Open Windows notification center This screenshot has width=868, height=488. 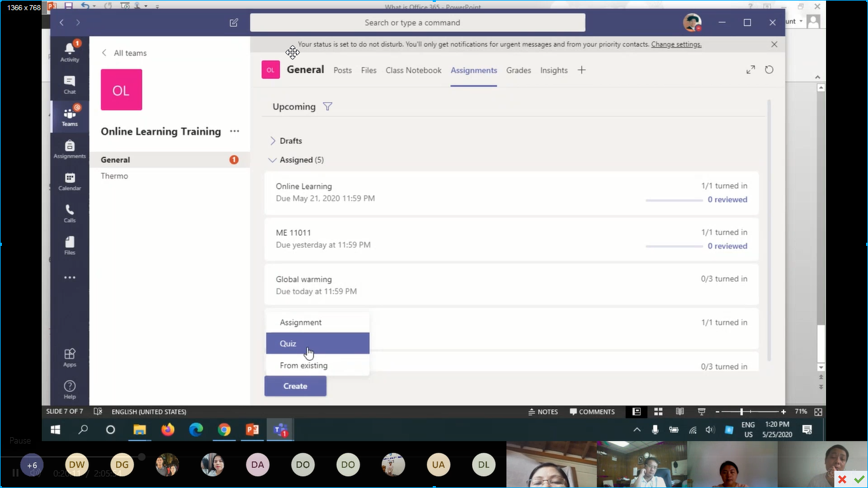coord(807,430)
